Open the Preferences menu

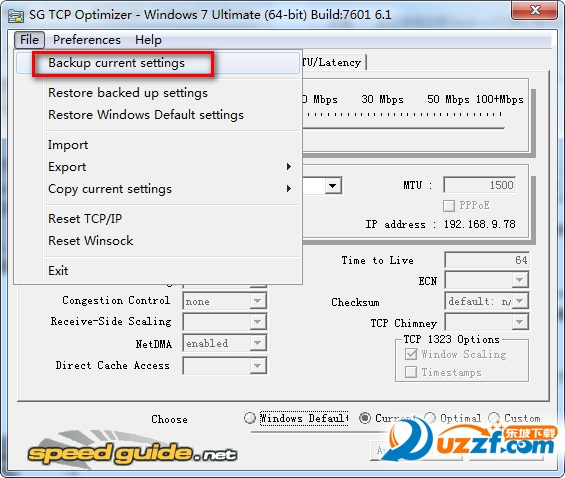(x=86, y=40)
